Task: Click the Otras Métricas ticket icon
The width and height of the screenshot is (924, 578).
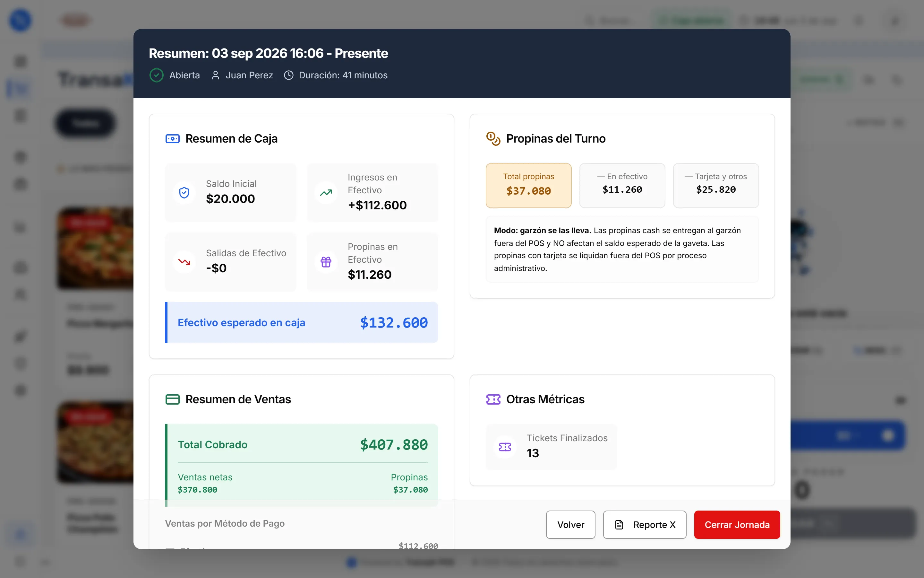Action: [493, 399]
